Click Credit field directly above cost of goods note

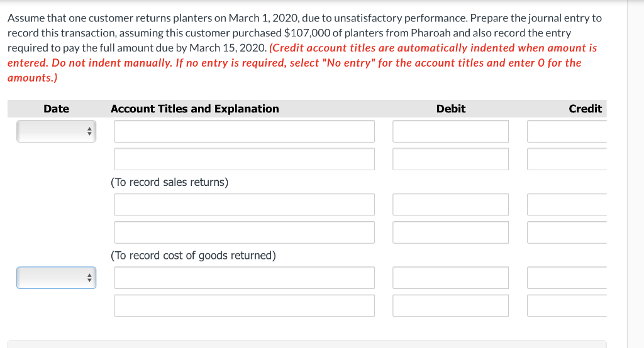pos(567,232)
